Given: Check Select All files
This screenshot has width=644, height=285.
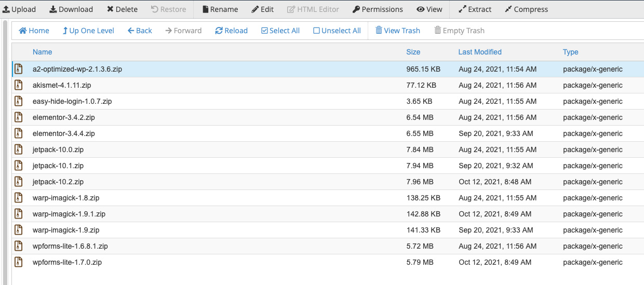Looking at the screenshot, I should [x=280, y=31].
